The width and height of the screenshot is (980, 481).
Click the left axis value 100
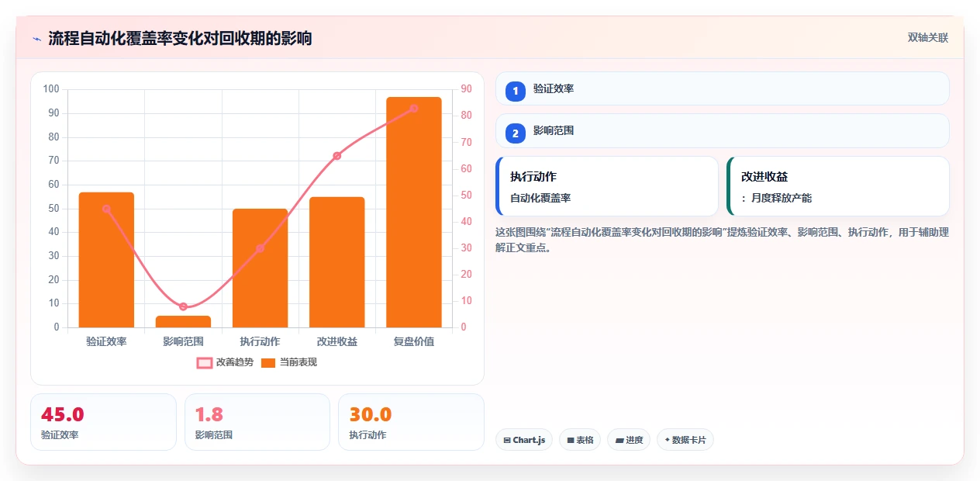(51, 89)
